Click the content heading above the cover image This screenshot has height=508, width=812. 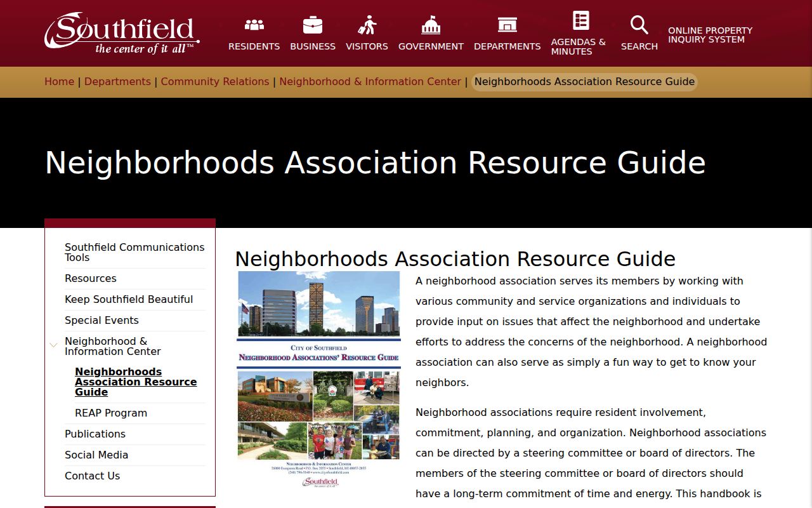tap(455, 259)
